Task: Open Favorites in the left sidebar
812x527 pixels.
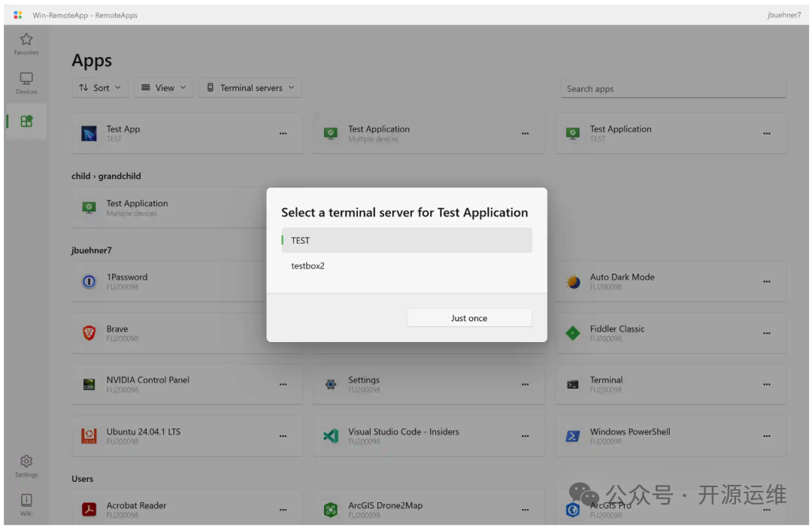Action: (26, 44)
